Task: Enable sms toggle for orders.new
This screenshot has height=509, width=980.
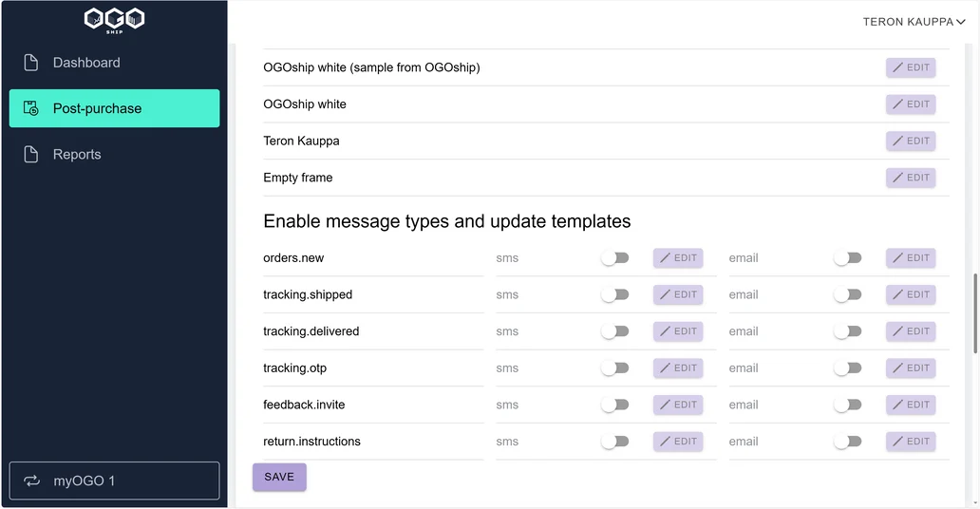Action: click(615, 258)
